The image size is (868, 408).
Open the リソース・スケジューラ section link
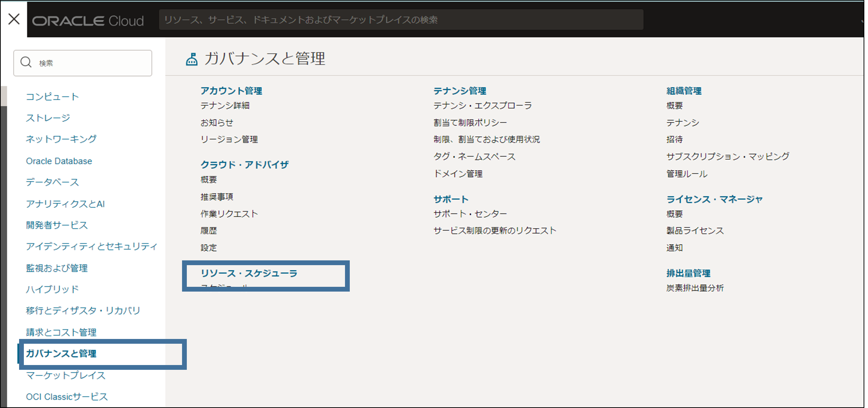249,273
